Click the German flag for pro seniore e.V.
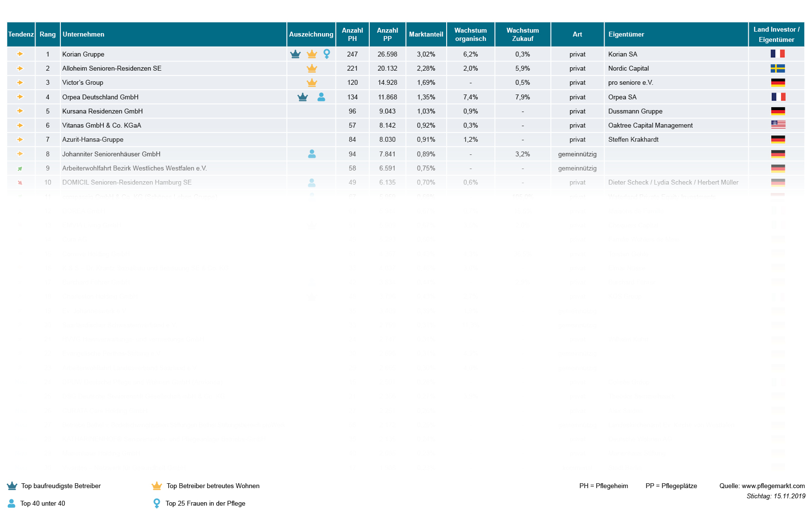812x530 pixels. tap(778, 82)
